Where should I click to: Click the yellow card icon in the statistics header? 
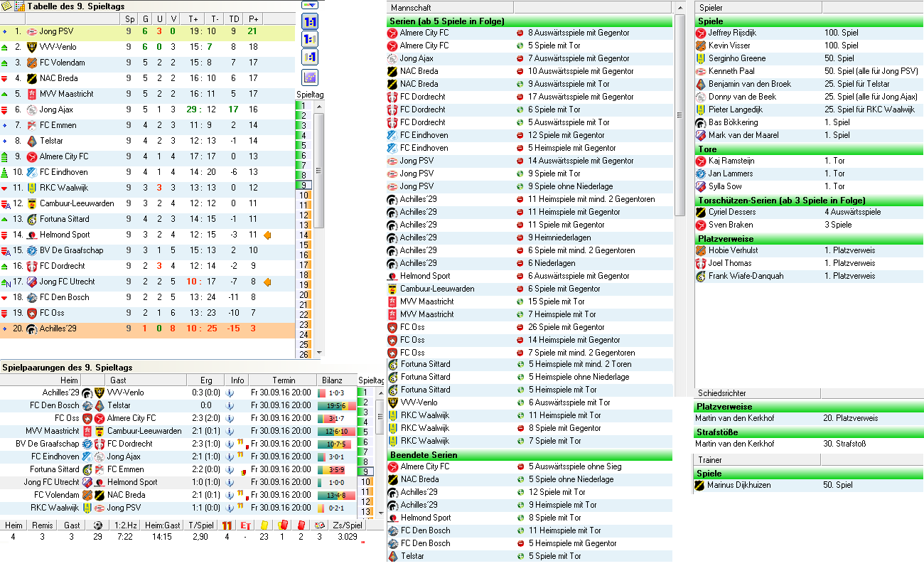pos(264,525)
